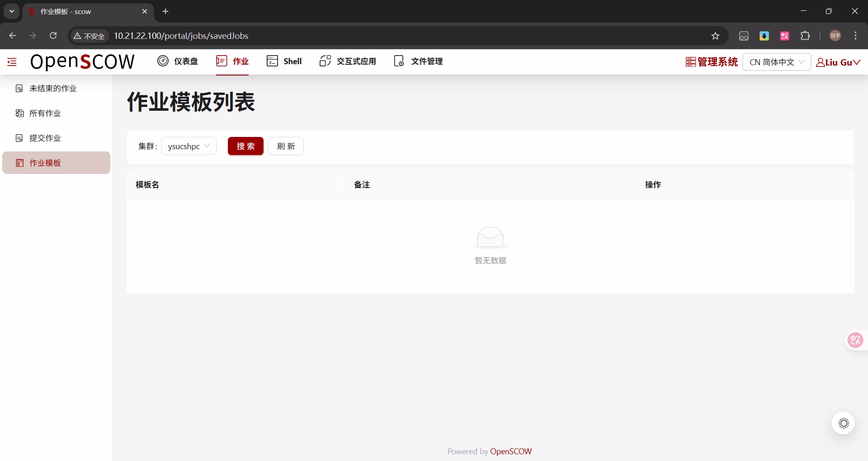Open the 交互式应用 interactive apps icon
The width and height of the screenshot is (868, 461).
pyautogui.click(x=325, y=61)
